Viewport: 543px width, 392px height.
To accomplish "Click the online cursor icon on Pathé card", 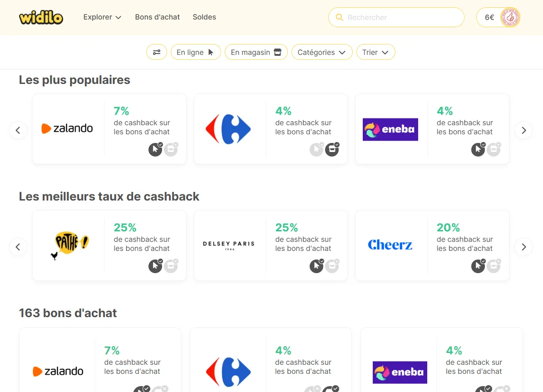I will (x=155, y=266).
